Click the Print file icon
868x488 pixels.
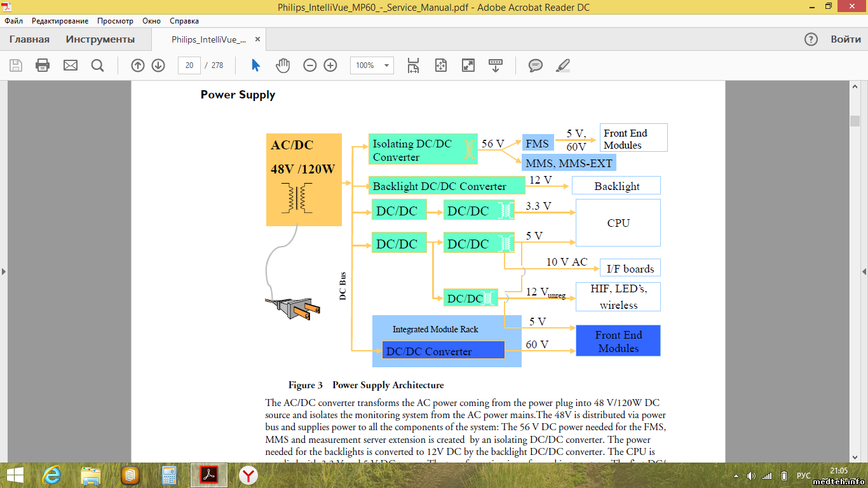43,65
